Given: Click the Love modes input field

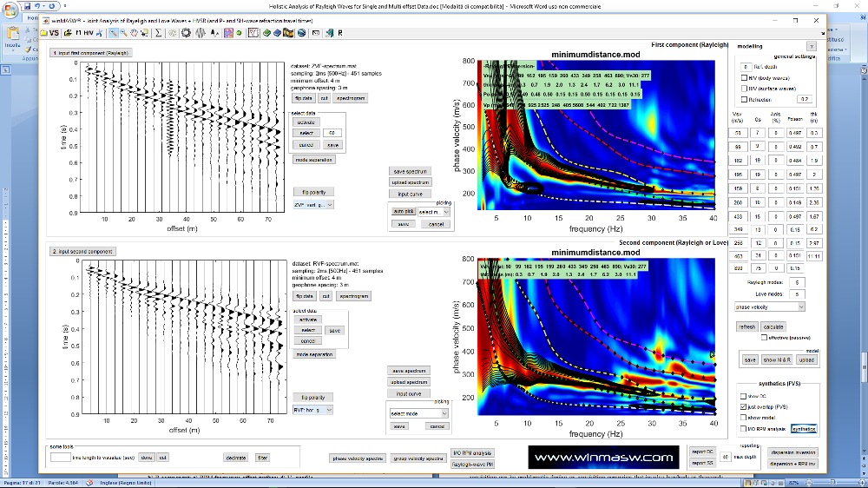Looking at the screenshot, I should 797,294.
